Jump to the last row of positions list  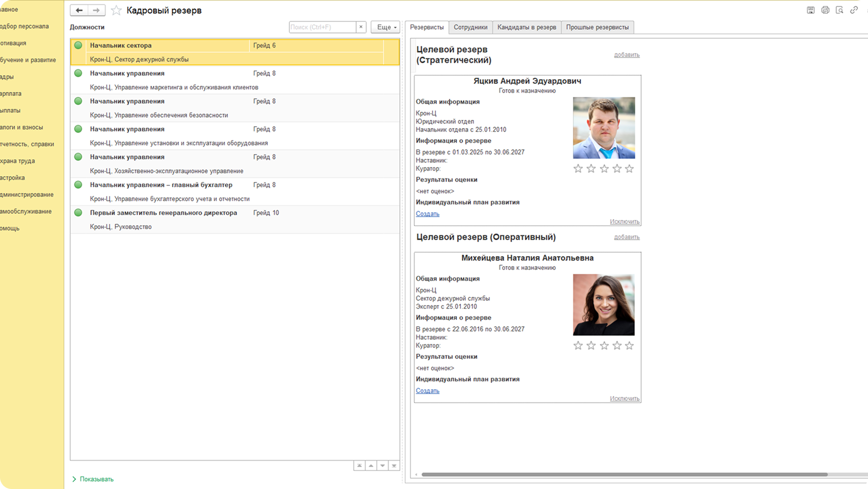(x=394, y=466)
